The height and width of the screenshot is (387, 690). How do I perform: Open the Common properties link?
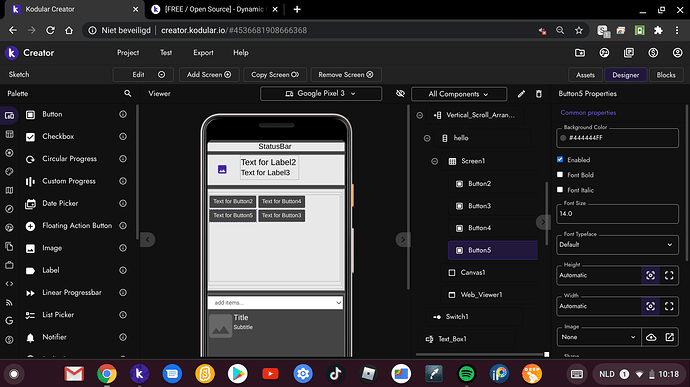pyautogui.click(x=588, y=113)
